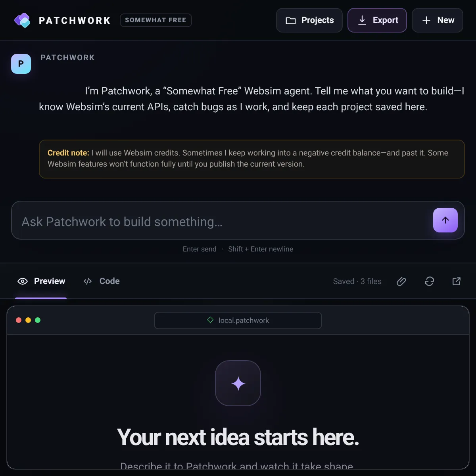Click the yellow dot in preview window
The height and width of the screenshot is (476, 476).
(x=28, y=320)
